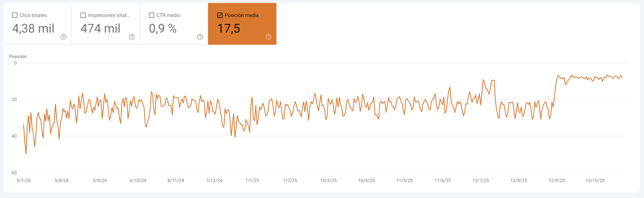Screen dimensions: 644x198
Task: Click the 5/7/24 date label
Action: pos(24,180)
